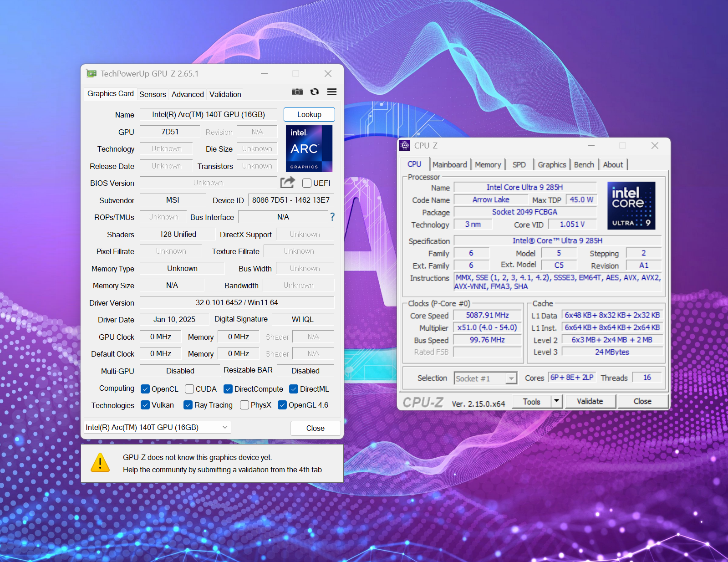Click CPU-Z Cores 6P+8E+2LP value
This screenshot has height=562, width=728.
572,378
